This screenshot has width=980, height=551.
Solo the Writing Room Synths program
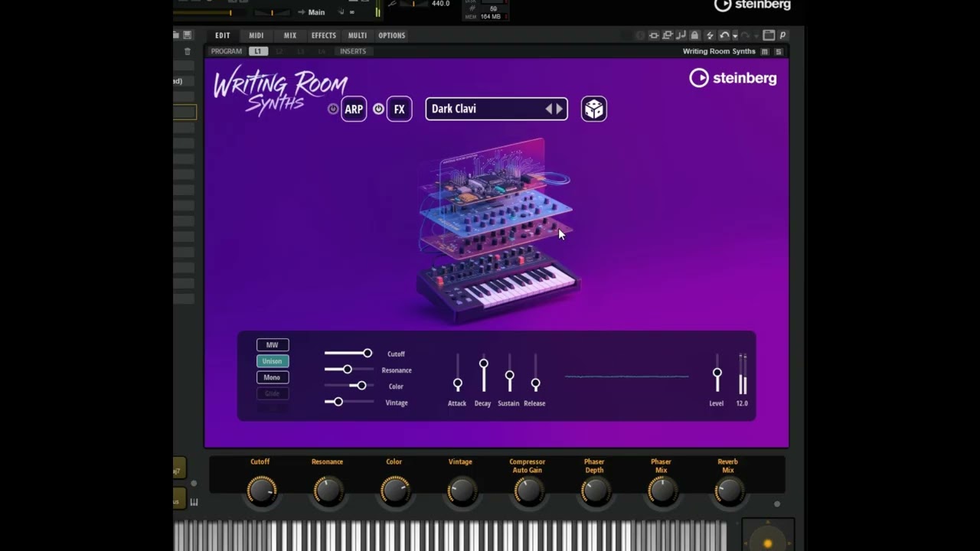click(779, 51)
